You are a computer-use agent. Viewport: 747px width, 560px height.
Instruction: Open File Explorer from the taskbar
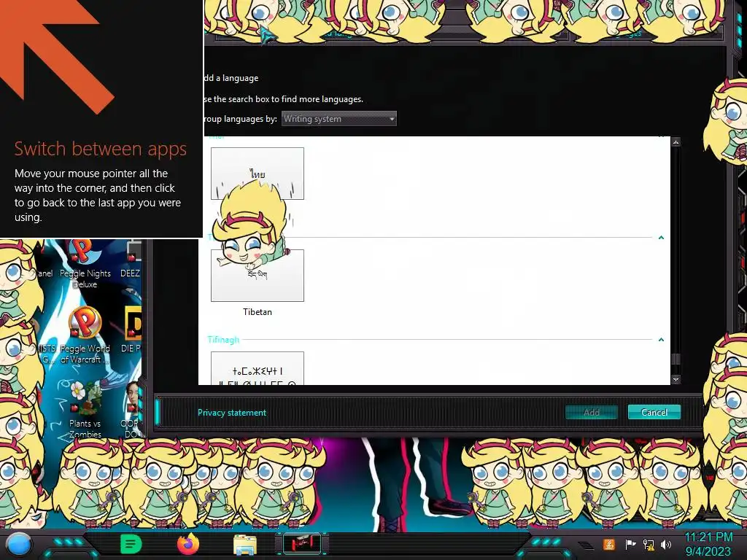[245, 545]
